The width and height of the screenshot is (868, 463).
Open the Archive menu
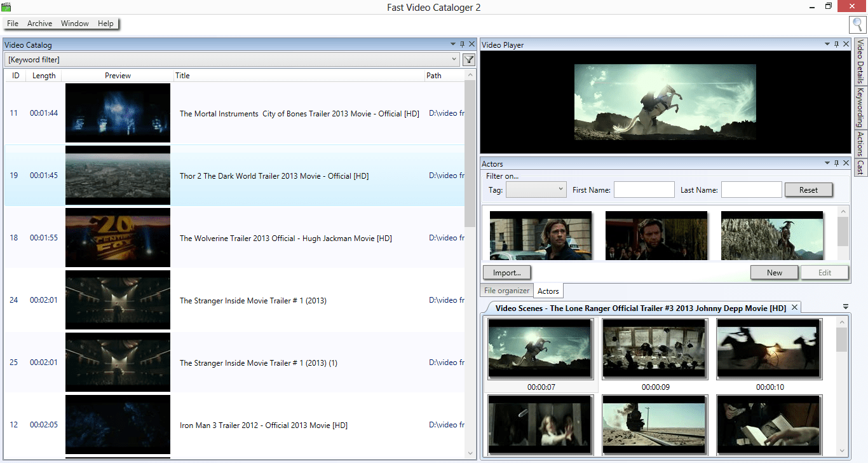point(39,24)
